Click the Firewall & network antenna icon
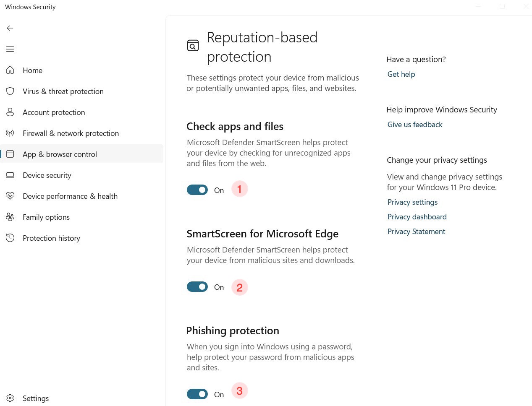This screenshot has width=532, height=406. pyautogui.click(x=10, y=133)
